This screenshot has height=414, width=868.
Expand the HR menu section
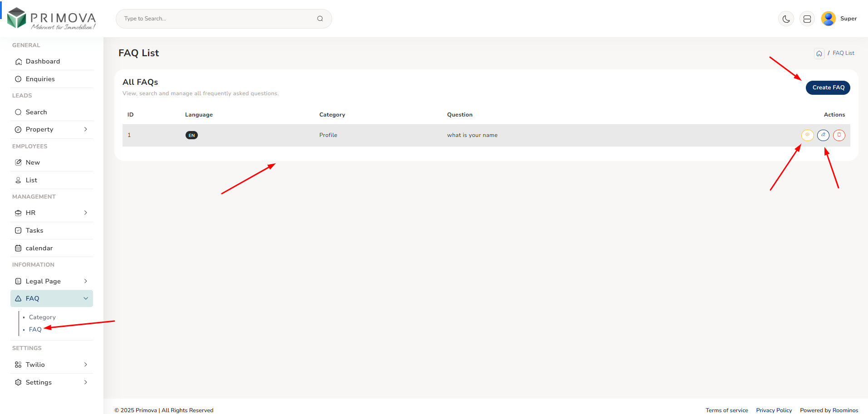(x=51, y=213)
